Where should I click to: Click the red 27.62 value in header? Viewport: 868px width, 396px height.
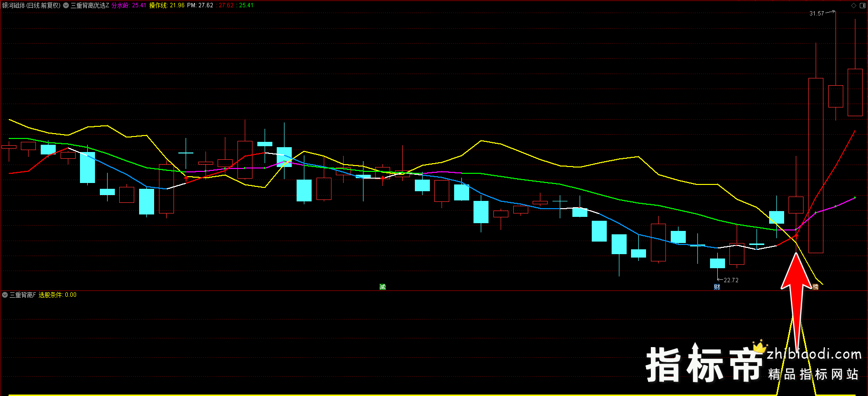click(x=226, y=5)
